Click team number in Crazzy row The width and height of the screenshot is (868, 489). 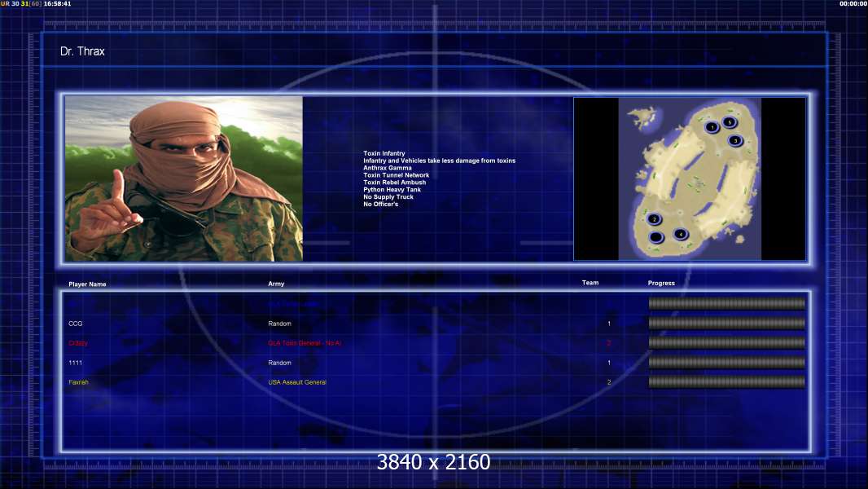tap(609, 343)
